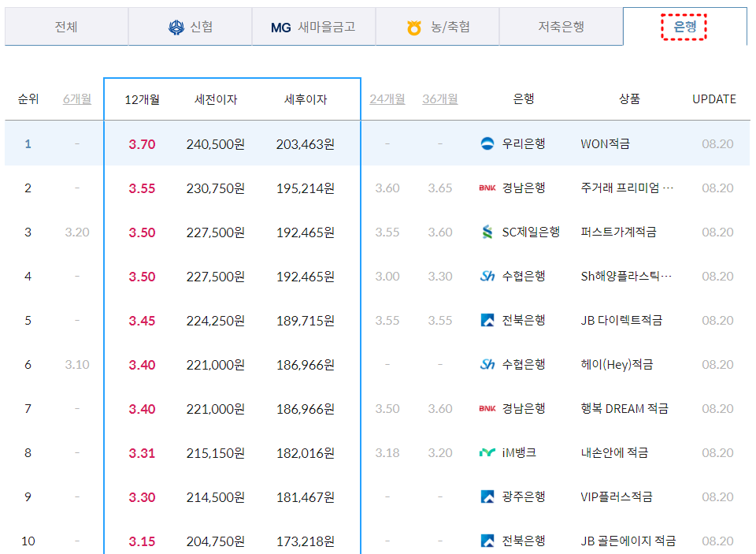Open the WON적금 product
The width and height of the screenshot is (756, 554).
point(605,143)
